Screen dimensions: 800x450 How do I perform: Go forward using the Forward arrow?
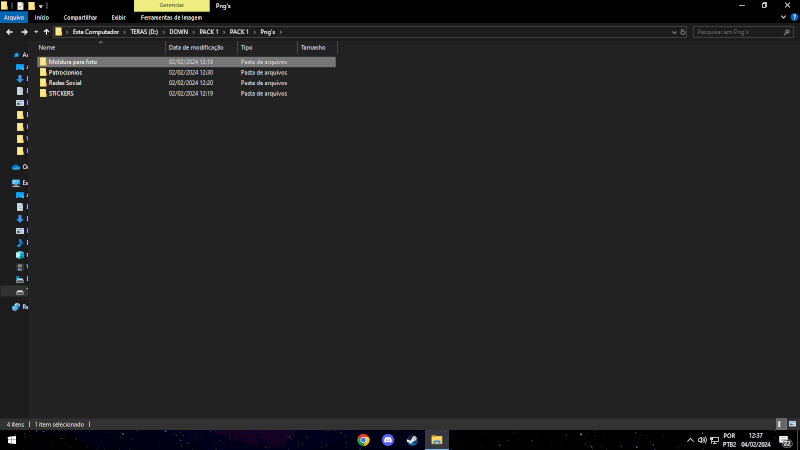coord(24,32)
